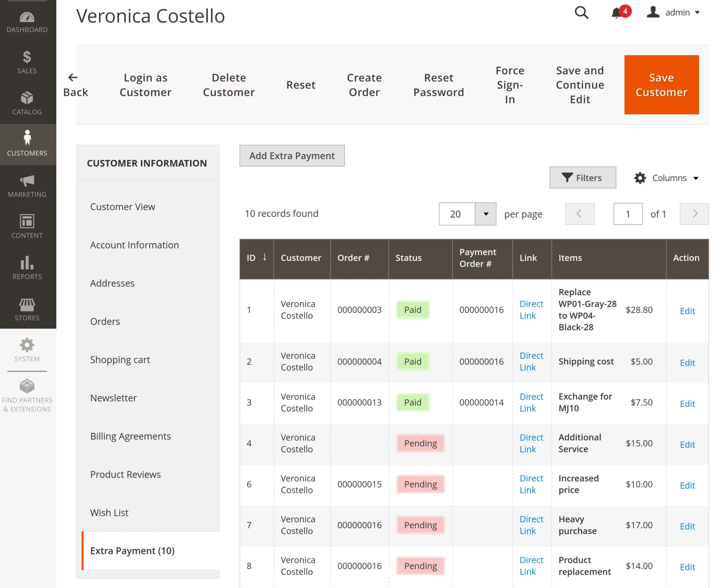Open the Columns dropdown
The width and height of the screenshot is (726, 588).
[x=667, y=178]
